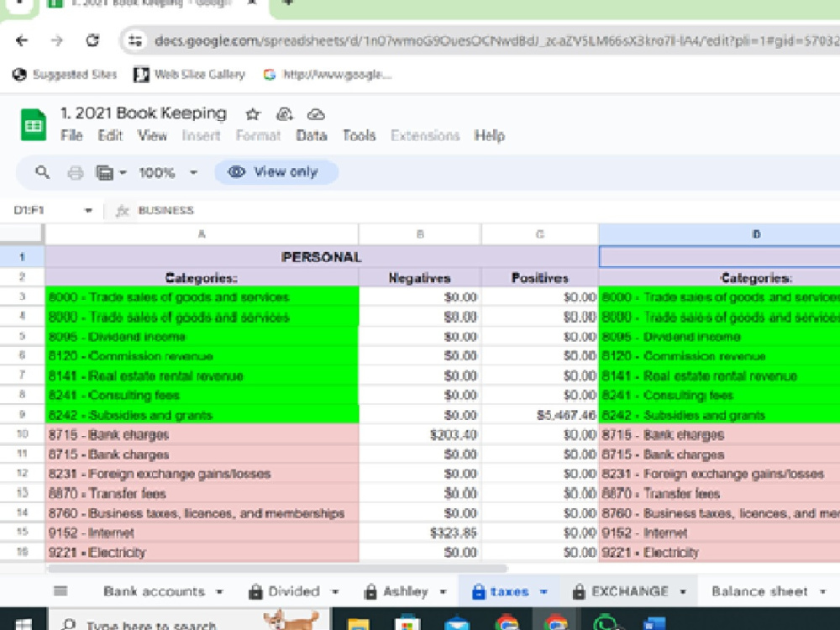Open the Help menu
The image size is (840, 630).
489,135
